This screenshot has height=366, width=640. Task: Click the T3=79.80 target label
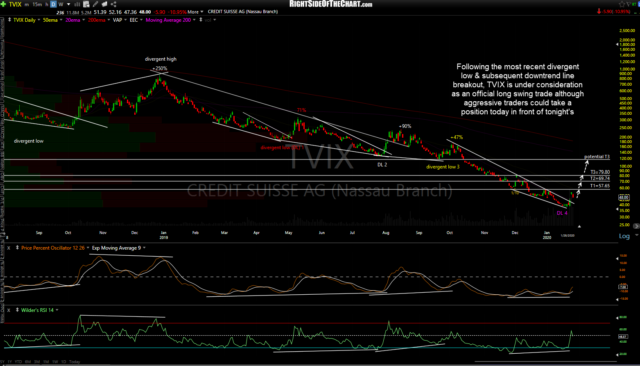pos(600,172)
